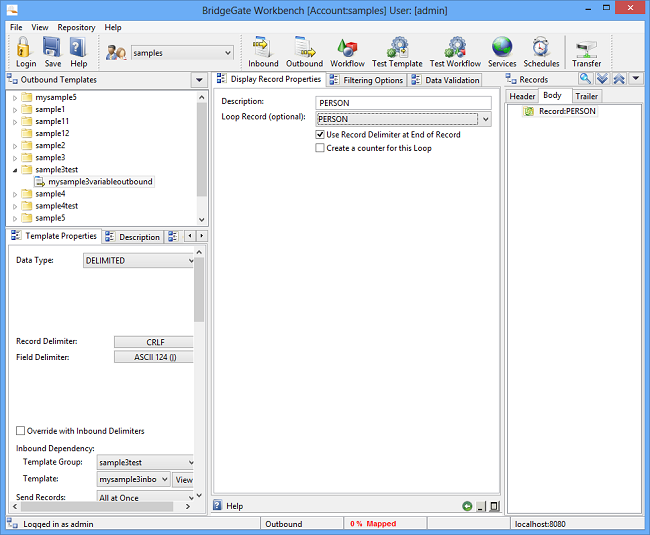Image resolution: width=650 pixels, height=535 pixels.
Task: Minimize the Help panel
Action: tap(480, 506)
